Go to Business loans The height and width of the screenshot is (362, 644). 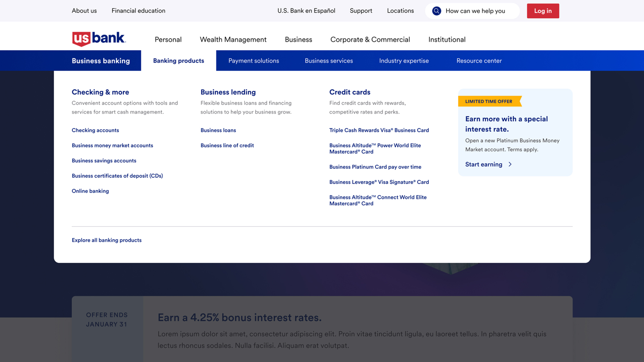pyautogui.click(x=218, y=130)
